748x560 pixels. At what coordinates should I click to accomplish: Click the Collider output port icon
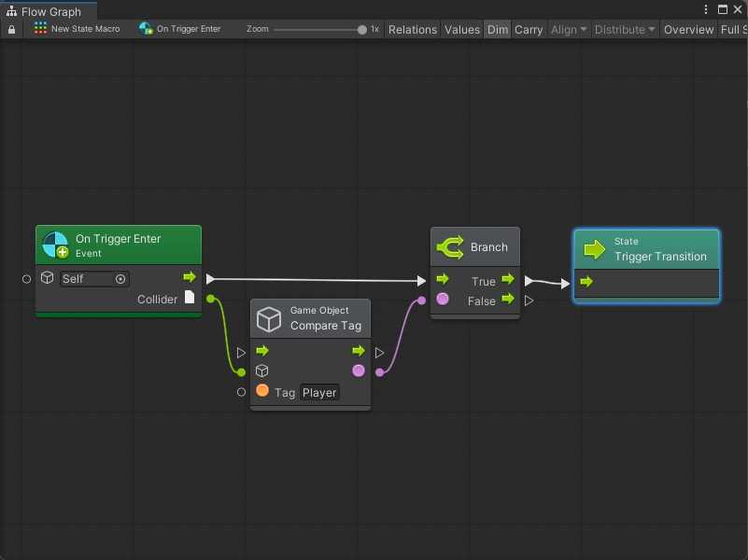pos(190,298)
